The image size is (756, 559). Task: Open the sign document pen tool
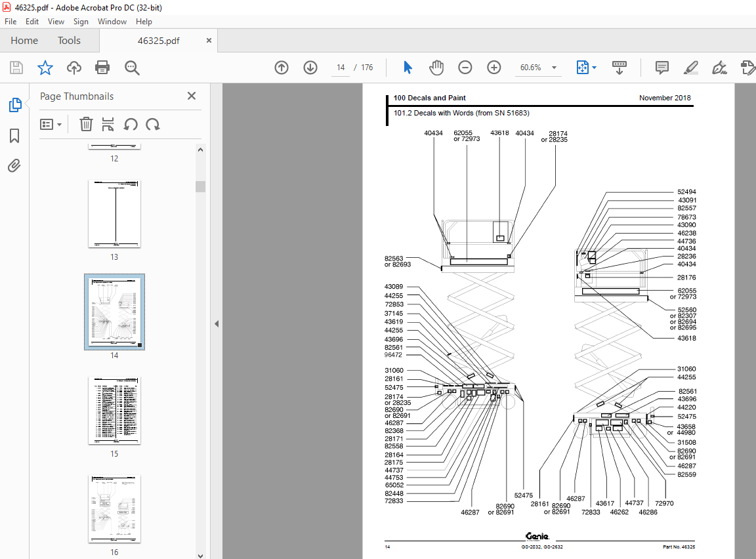click(719, 68)
